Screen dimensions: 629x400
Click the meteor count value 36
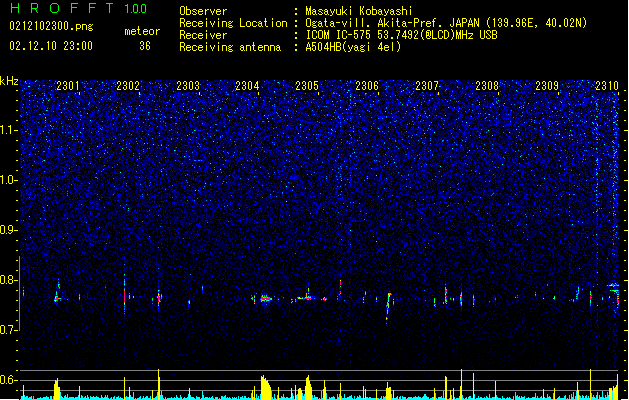click(145, 46)
